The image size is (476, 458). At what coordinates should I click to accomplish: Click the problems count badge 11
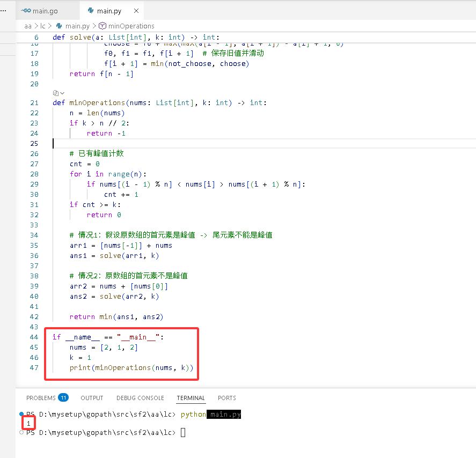click(63, 397)
